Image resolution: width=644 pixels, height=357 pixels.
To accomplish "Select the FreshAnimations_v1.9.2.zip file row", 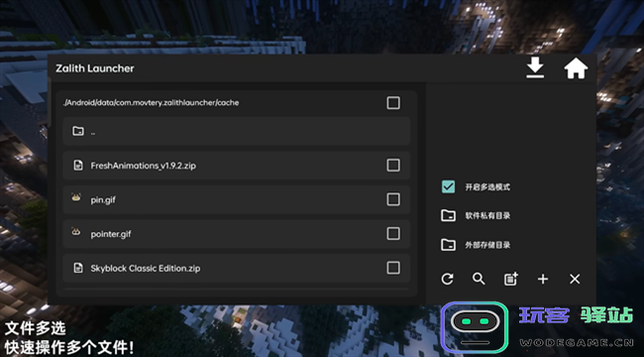I will 237,166.
